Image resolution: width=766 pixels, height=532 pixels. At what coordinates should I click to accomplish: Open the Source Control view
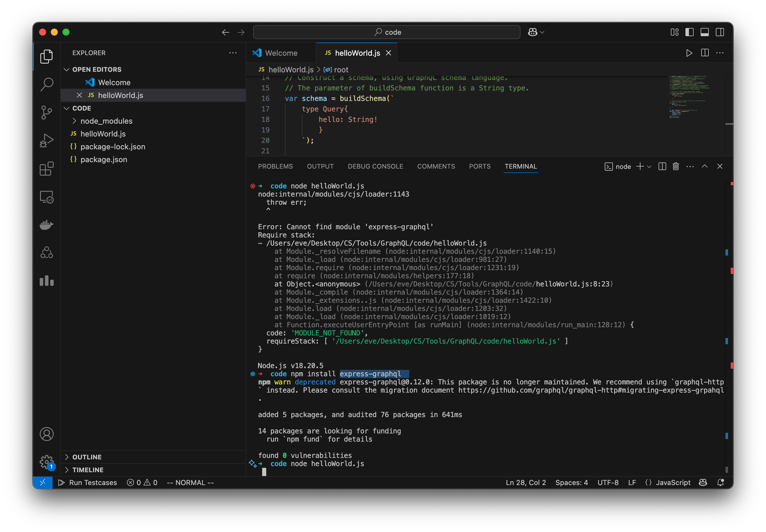click(x=46, y=113)
